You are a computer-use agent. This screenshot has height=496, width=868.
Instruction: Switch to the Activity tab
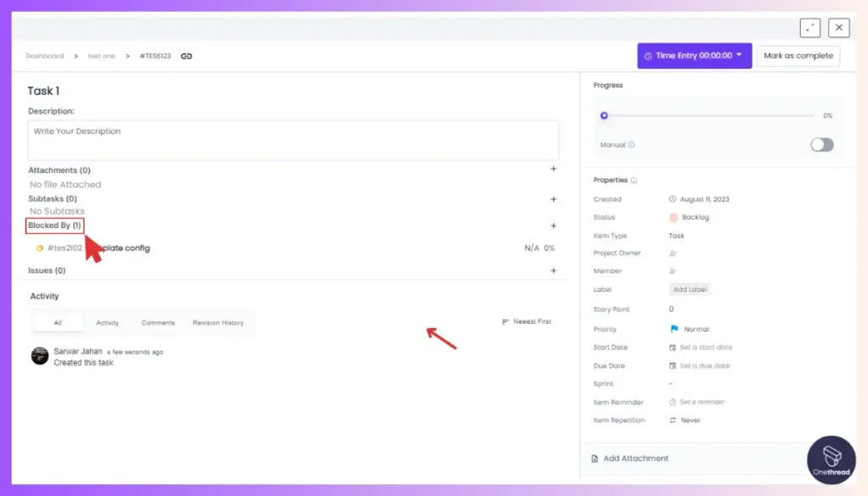[108, 323]
